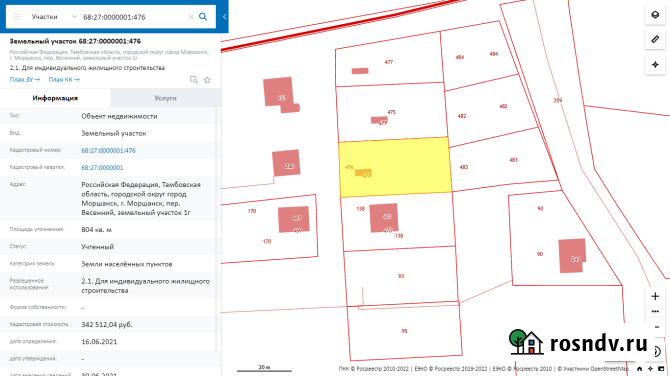Open cadastral quarter 68:27:0000001 link
Screen dimensions: 670x376
pyautogui.click(x=102, y=167)
